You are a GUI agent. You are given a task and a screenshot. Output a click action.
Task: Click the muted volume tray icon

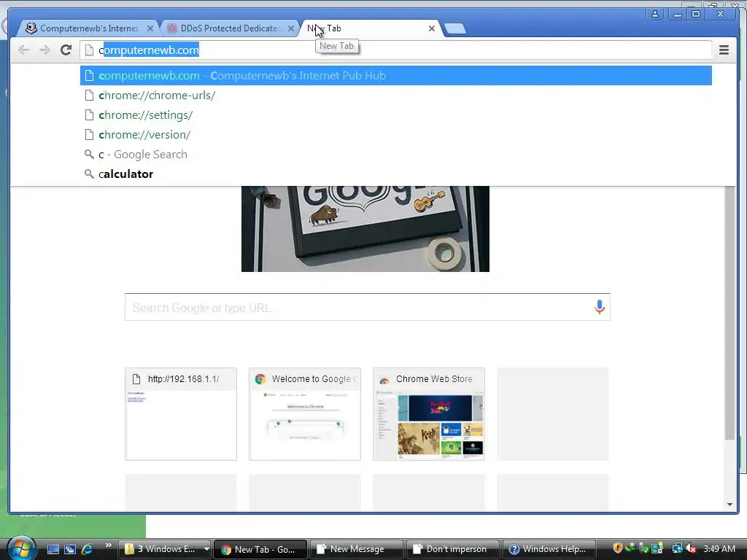(x=691, y=548)
